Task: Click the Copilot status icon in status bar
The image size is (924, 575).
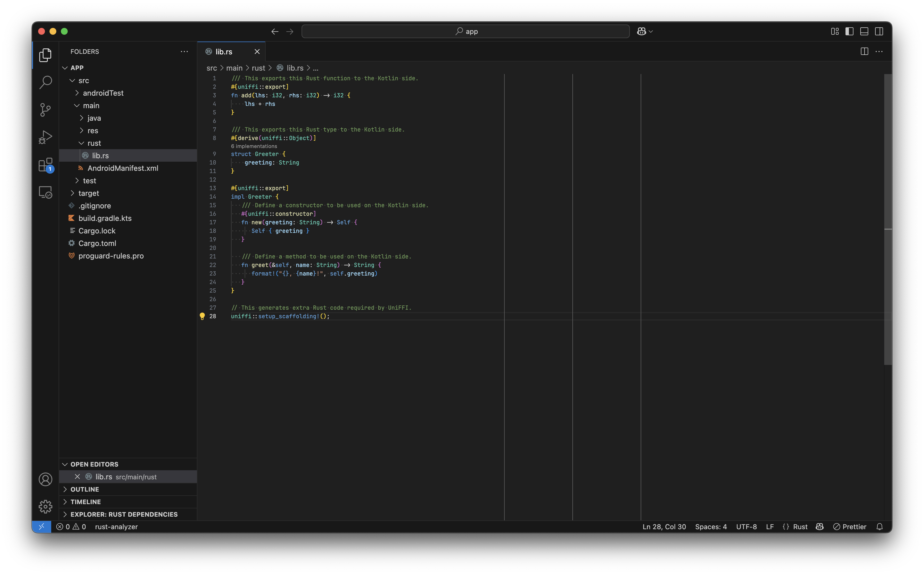Action: (x=820, y=526)
